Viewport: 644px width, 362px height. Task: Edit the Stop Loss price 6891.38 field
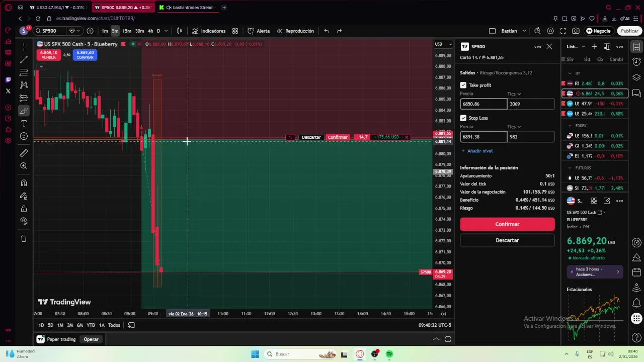484,137
